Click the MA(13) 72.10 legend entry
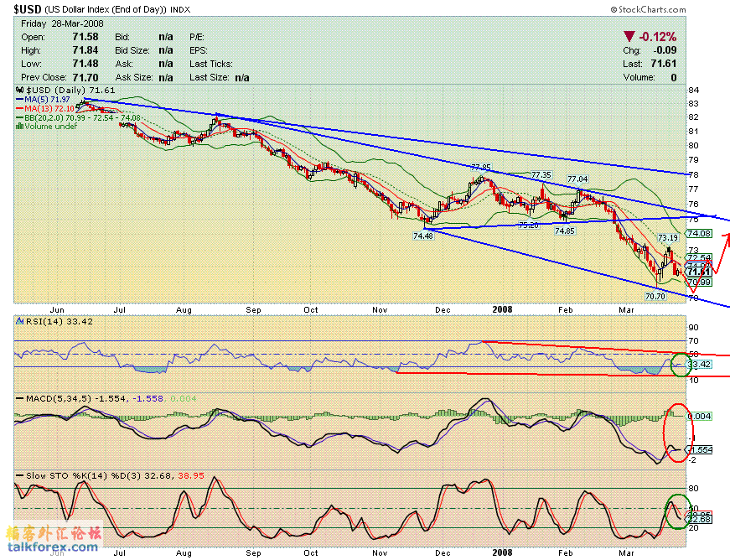The image size is (730, 560). [45, 108]
